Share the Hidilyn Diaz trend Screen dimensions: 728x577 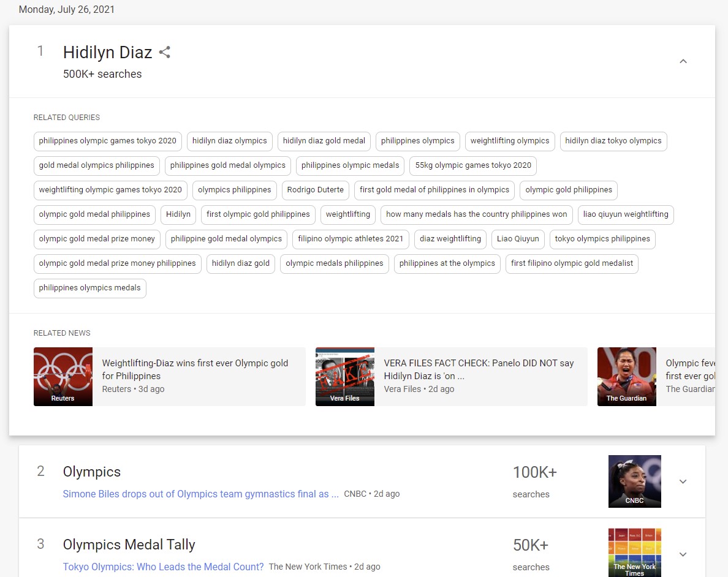pyautogui.click(x=165, y=53)
